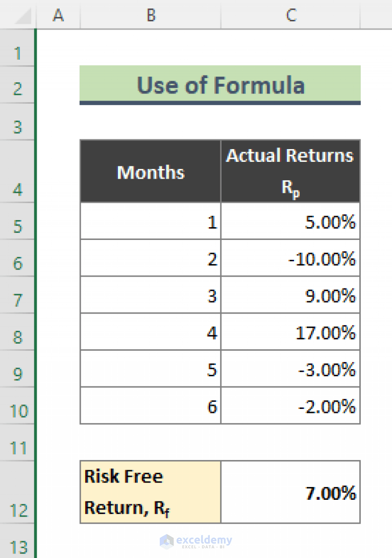The image size is (392, 558).
Task: Select the 'Months' header cell
Action: tap(150, 171)
